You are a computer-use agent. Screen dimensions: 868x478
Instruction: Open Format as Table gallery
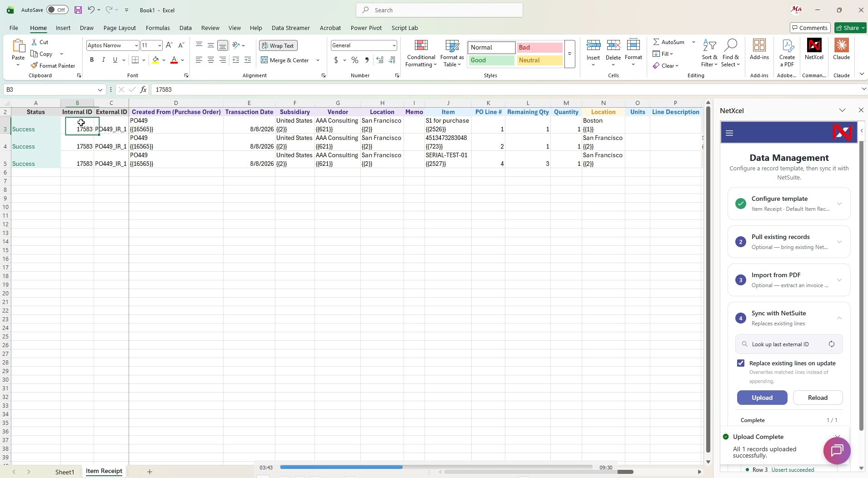pos(452,53)
